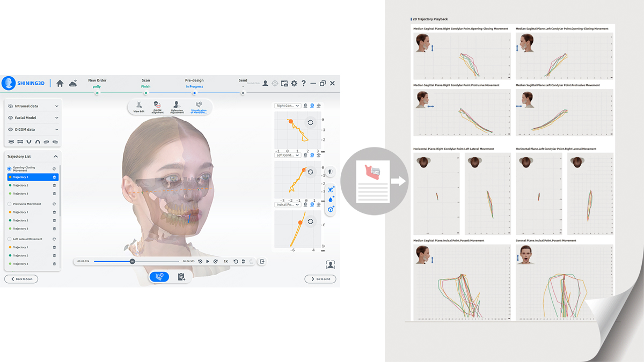The height and width of the screenshot is (362, 644).
Task: Delete Trajectory 2 under Opening-Closing Movement
Action: 54,185
